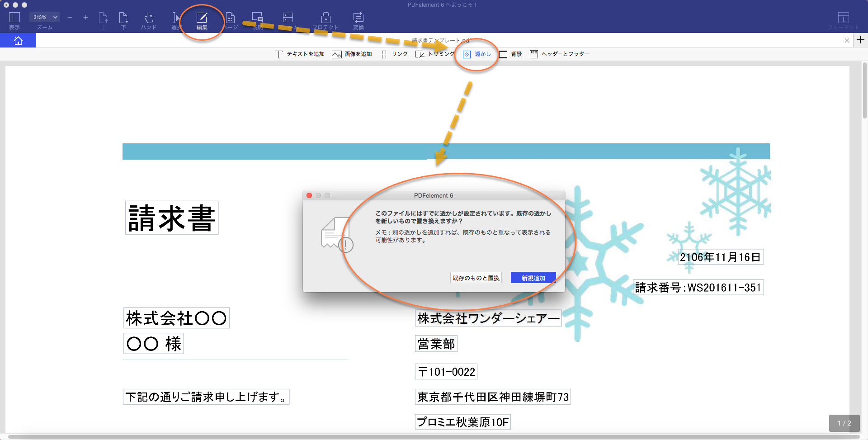Zoom in with the plus button

click(x=85, y=17)
